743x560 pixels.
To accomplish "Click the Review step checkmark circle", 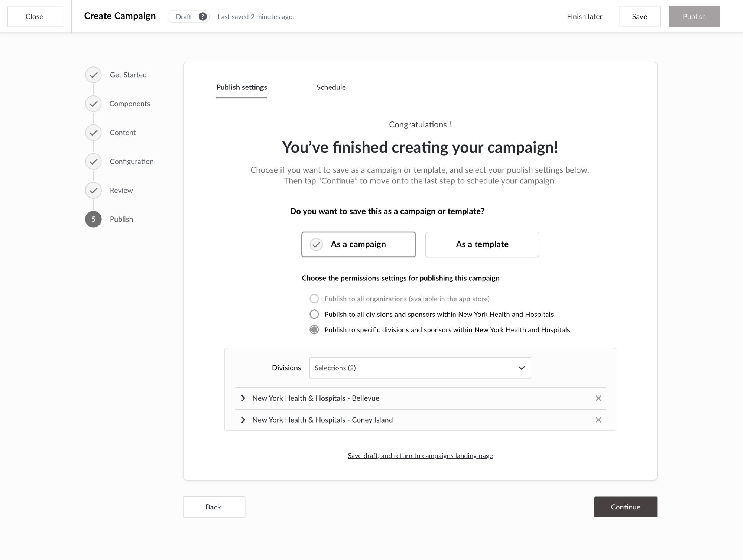I will pyautogui.click(x=93, y=191).
